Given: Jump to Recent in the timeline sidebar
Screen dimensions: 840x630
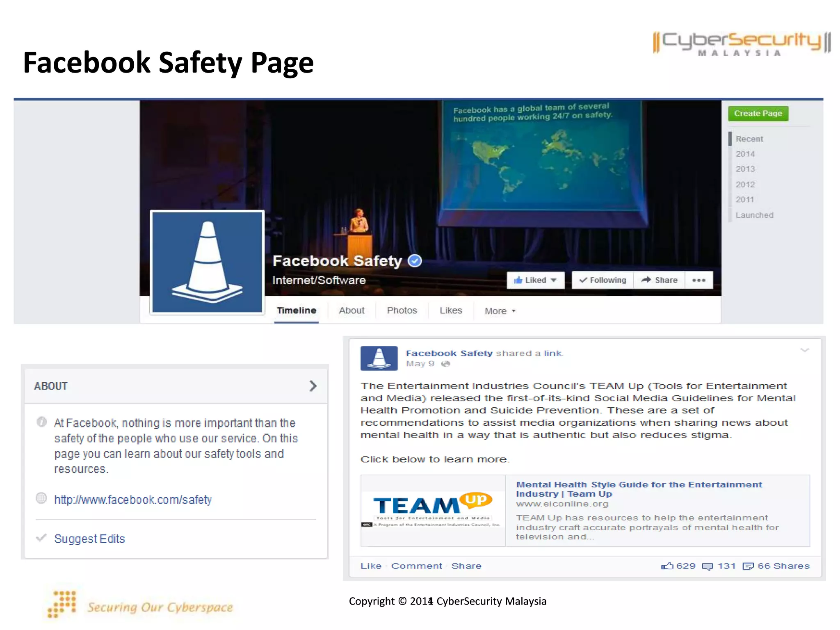Looking at the screenshot, I should 749,139.
